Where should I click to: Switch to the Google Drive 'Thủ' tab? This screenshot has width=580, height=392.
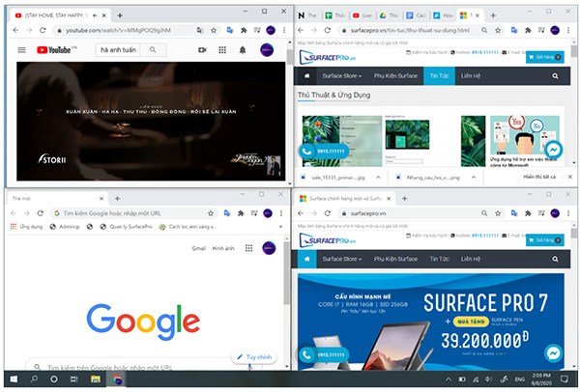click(x=390, y=15)
